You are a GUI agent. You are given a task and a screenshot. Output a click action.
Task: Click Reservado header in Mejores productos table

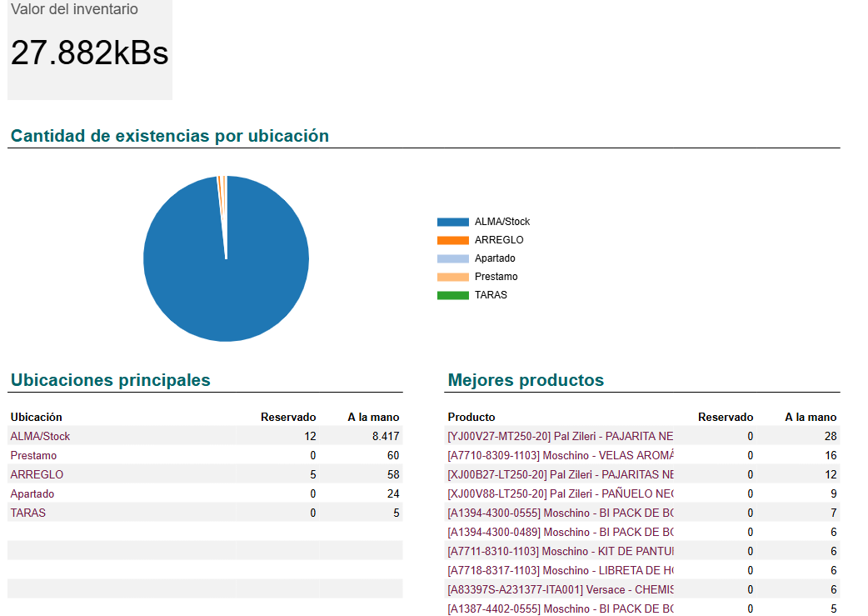(x=726, y=417)
